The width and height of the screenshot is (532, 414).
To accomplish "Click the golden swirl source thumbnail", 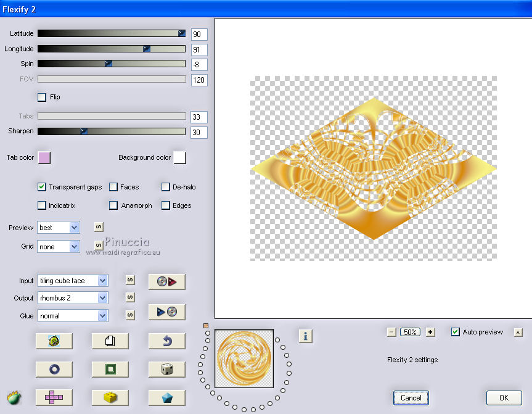I will [244, 358].
